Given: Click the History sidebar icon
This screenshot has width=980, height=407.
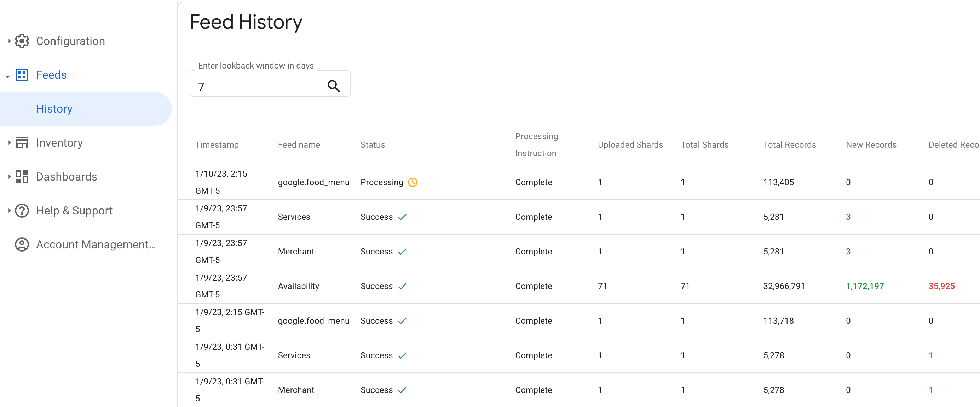Looking at the screenshot, I should click(x=55, y=108).
